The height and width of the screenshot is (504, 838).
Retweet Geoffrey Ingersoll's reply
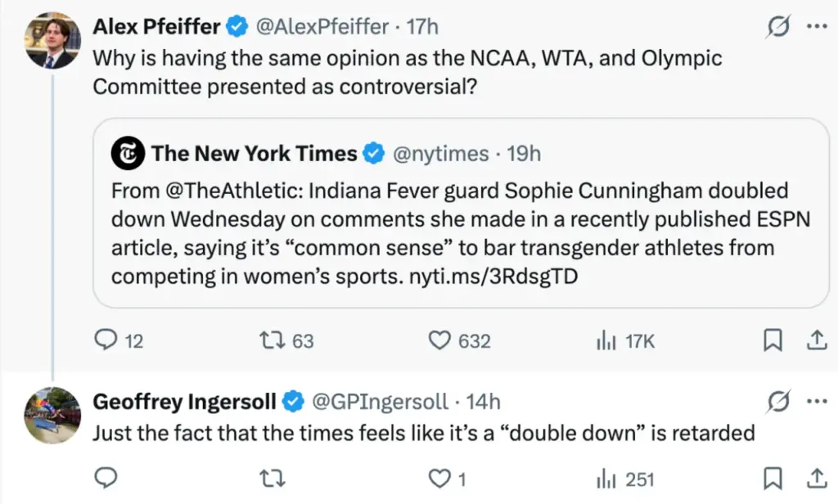[x=272, y=479]
